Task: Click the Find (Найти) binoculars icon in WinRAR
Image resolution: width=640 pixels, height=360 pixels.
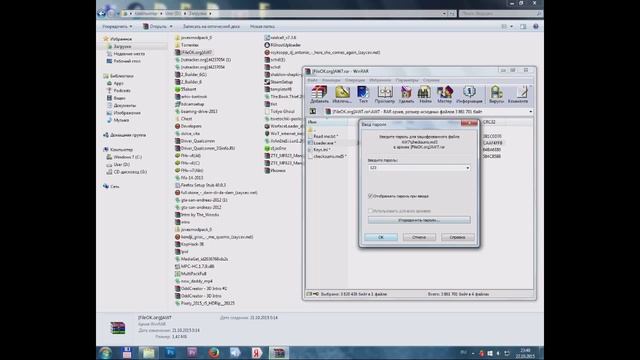Action: click(x=425, y=94)
